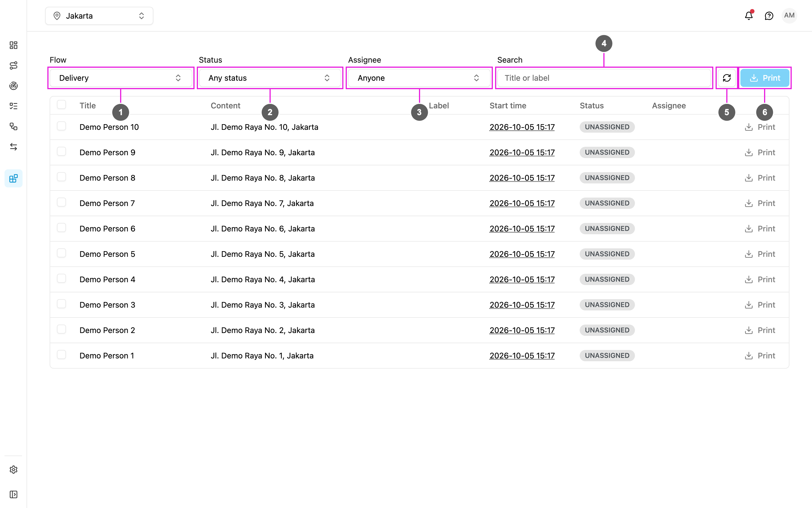Click the blue Print button in the filter bar
Image resolution: width=812 pixels, height=508 pixels.
(765, 78)
